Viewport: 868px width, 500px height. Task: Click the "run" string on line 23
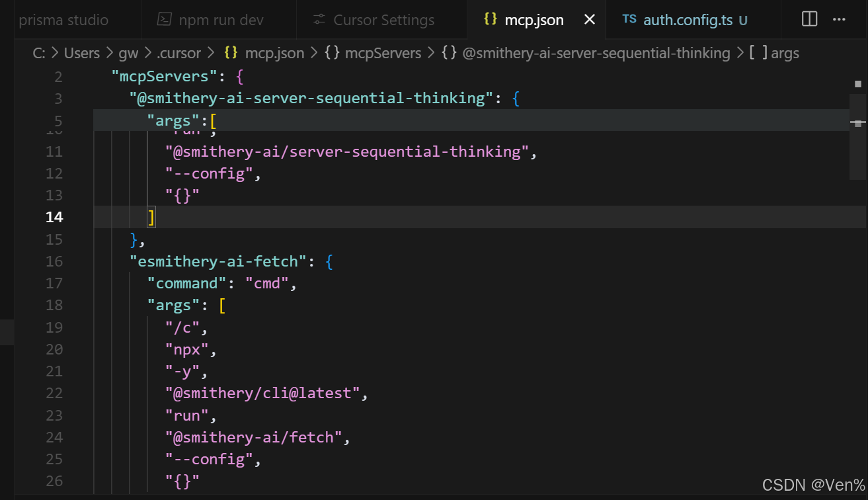(186, 415)
